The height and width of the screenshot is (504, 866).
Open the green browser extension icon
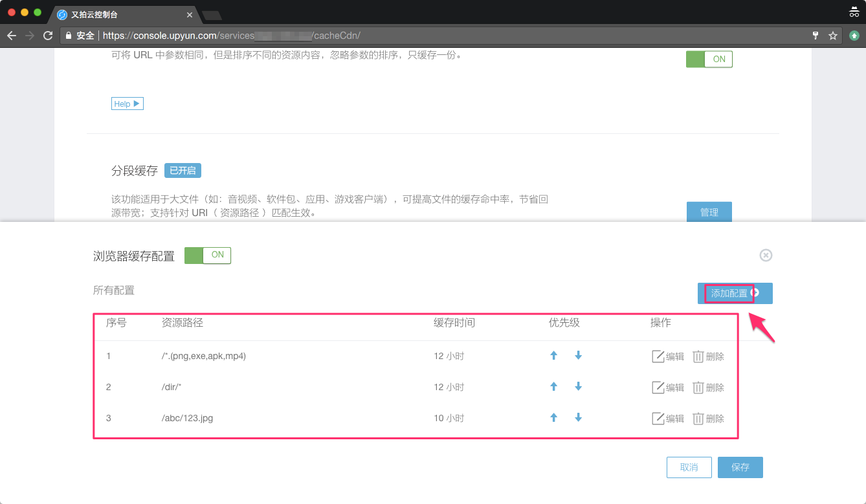(854, 36)
